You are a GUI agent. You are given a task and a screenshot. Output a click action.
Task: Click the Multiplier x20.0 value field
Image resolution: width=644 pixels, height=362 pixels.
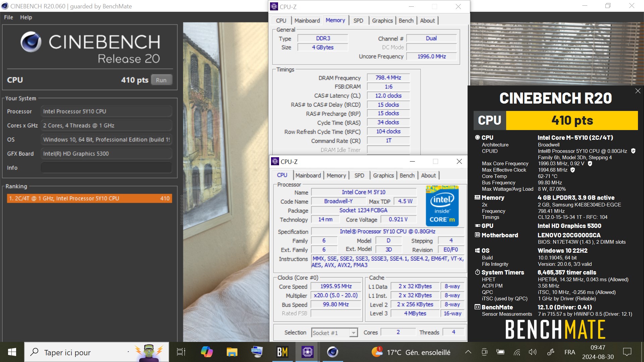(336, 295)
